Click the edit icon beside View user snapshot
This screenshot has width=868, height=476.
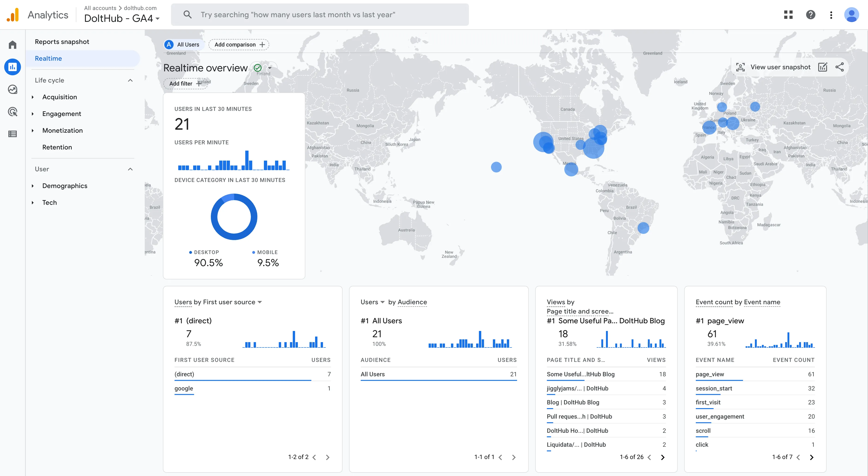click(823, 67)
